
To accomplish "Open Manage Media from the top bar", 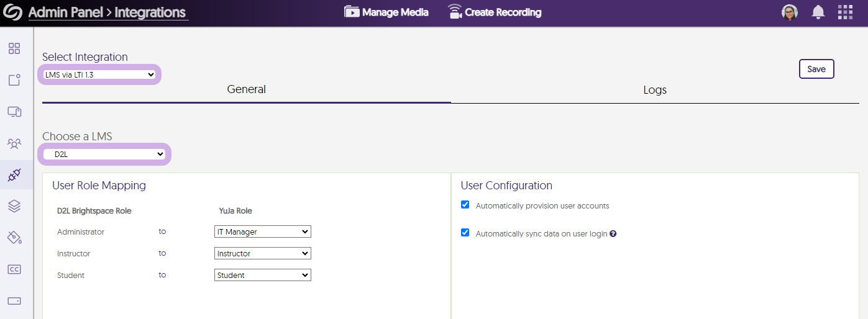I will point(386,12).
